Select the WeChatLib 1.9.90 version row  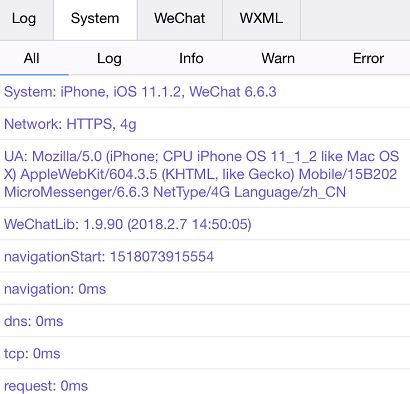point(205,224)
